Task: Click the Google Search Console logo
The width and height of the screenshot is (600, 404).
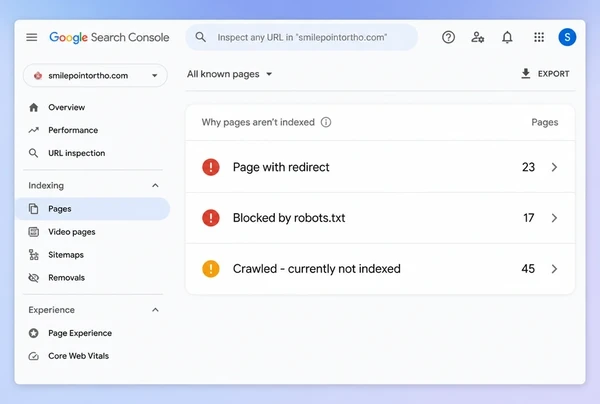Action: click(x=109, y=37)
